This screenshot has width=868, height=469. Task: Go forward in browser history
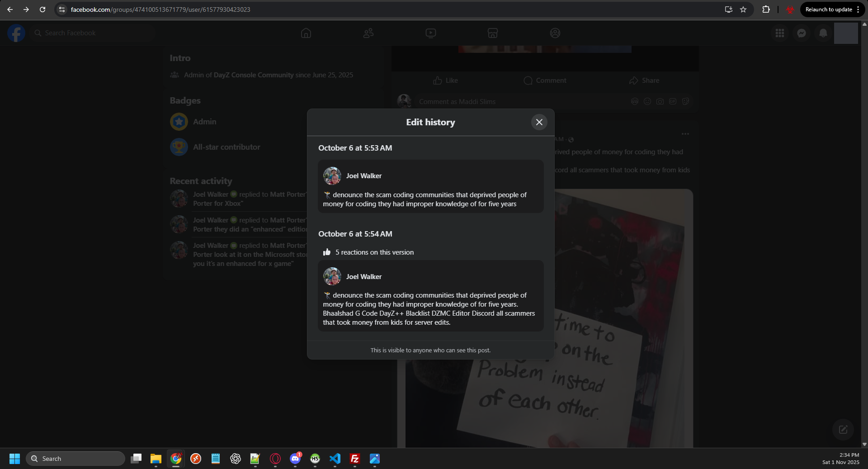(x=26, y=9)
